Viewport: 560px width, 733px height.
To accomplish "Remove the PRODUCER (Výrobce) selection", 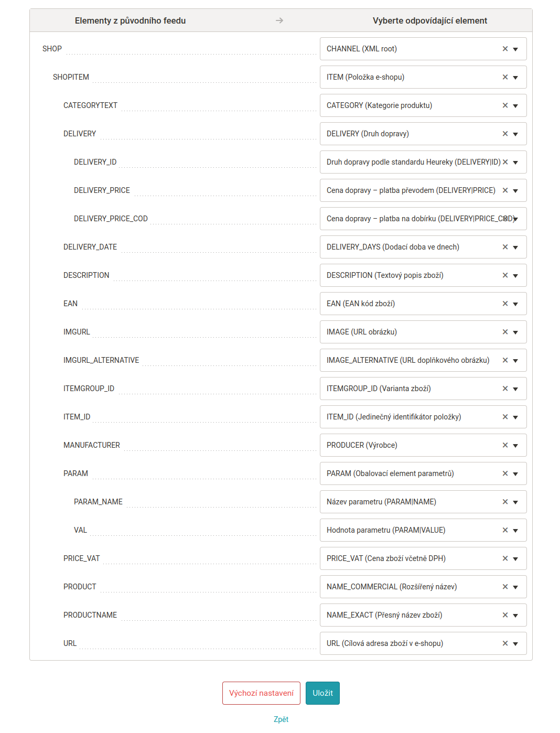I will click(505, 445).
